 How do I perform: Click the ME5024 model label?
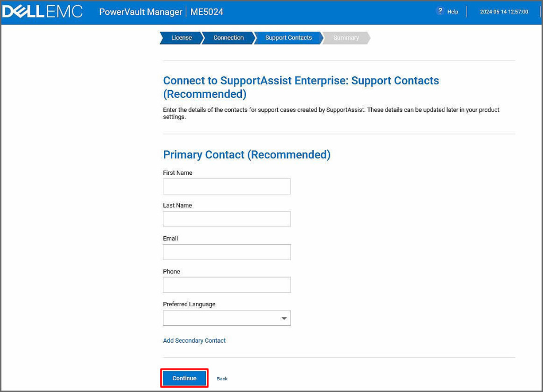tap(206, 12)
